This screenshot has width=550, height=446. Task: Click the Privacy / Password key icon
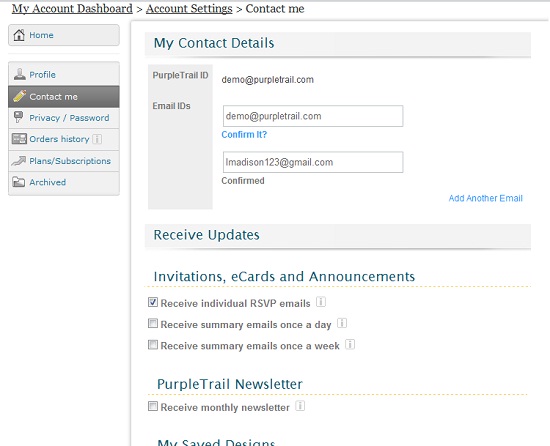coord(18,117)
